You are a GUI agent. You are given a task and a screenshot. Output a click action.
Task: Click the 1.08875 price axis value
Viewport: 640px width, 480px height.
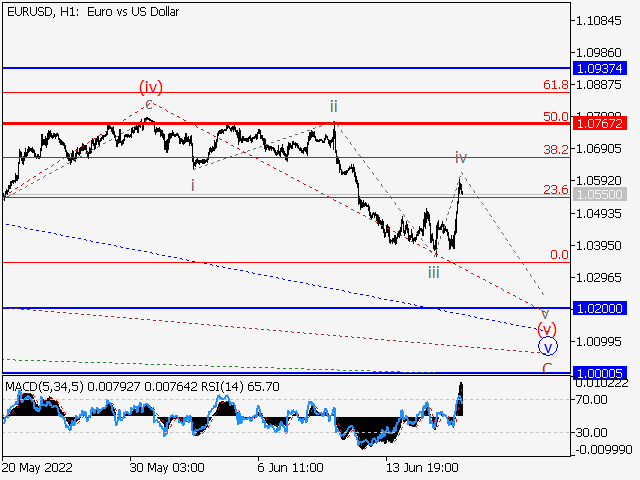[598, 84]
